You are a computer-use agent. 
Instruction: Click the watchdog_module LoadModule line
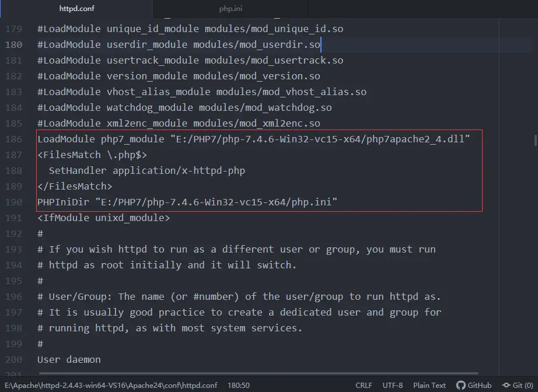click(x=184, y=108)
